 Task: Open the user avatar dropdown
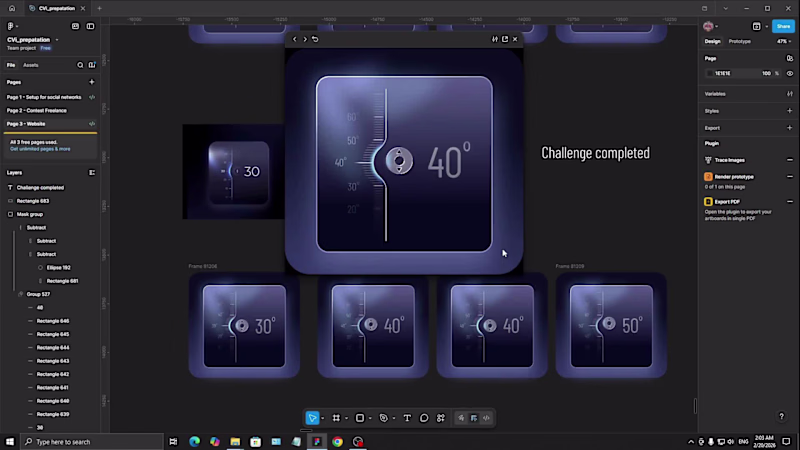[x=710, y=26]
